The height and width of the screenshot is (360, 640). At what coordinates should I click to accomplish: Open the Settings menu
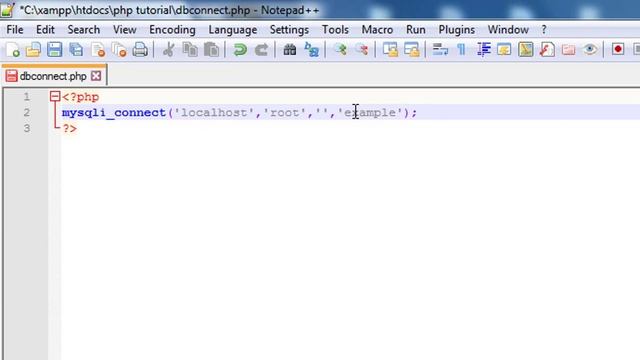coord(289,30)
